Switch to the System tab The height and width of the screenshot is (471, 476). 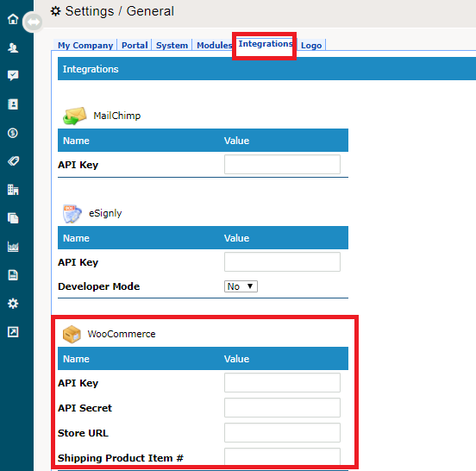pos(172,45)
